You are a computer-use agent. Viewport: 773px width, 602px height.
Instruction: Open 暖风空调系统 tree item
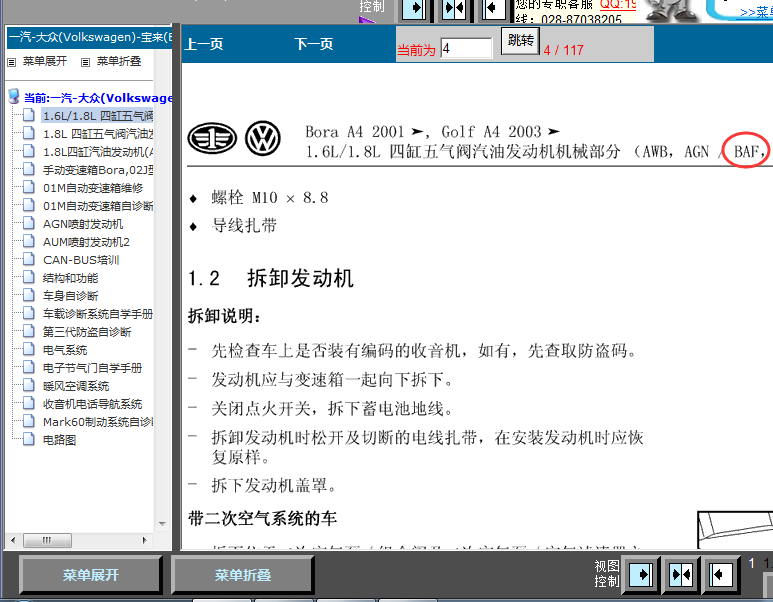click(76, 386)
